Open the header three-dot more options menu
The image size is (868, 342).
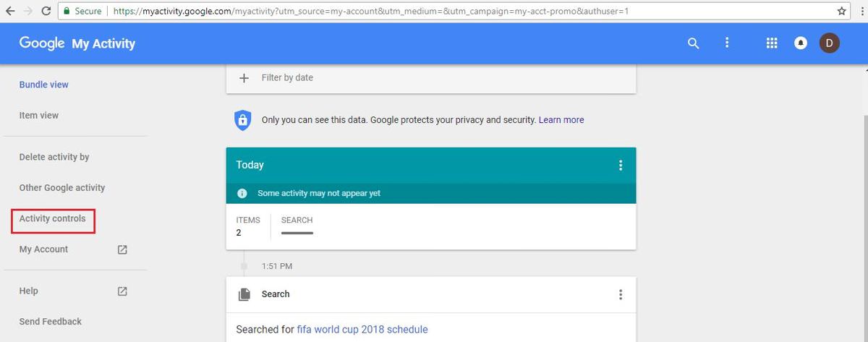(x=727, y=43)
